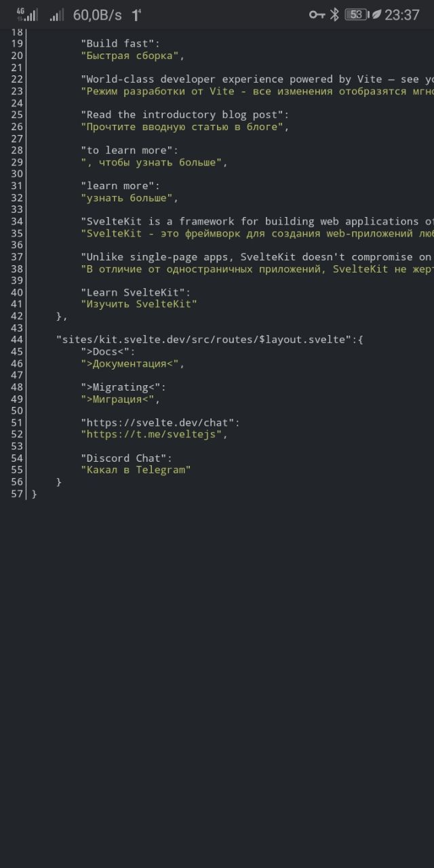434x868 pixels.
Task: Click the "Build fast" key string
Action: [120, 43]
